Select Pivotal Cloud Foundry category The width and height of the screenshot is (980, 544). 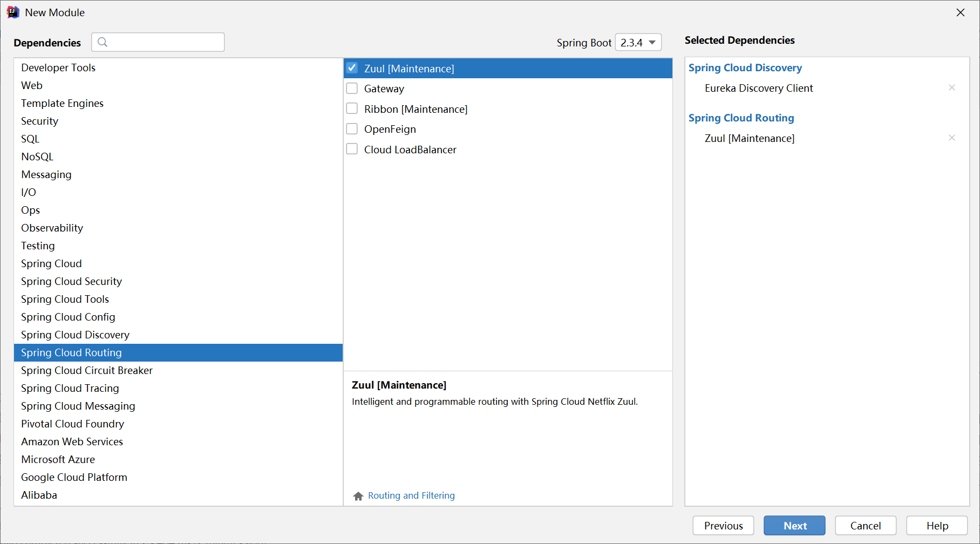point(178,424)
